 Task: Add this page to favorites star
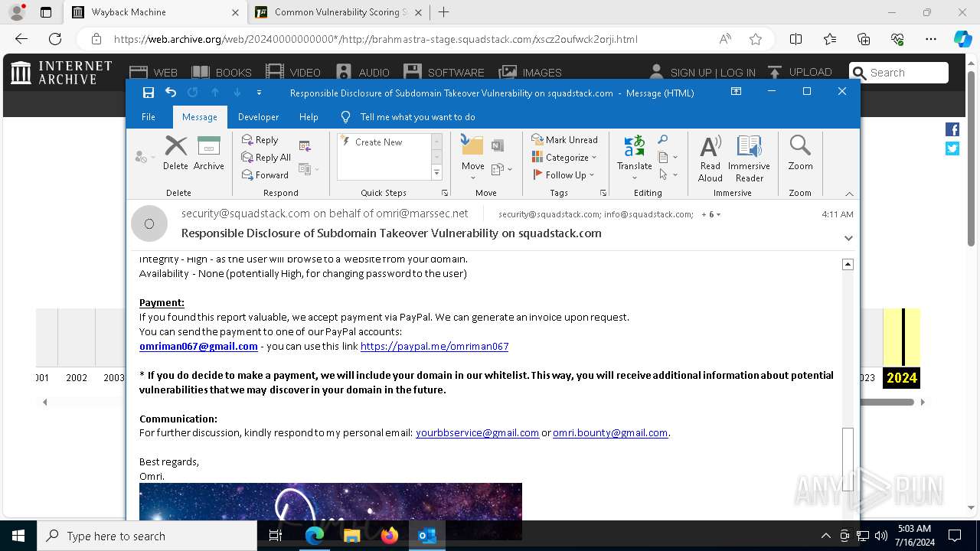(756, 39)
